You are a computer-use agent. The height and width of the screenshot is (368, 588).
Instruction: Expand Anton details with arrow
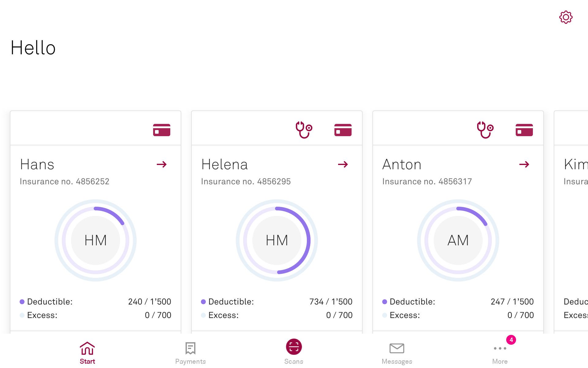click(x=524, y=164)
